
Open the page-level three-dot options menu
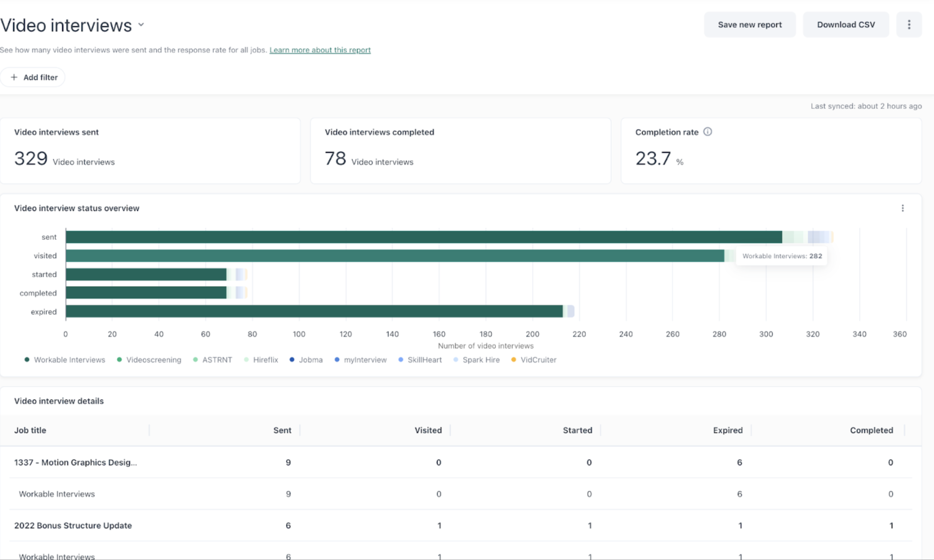[909, 25]
